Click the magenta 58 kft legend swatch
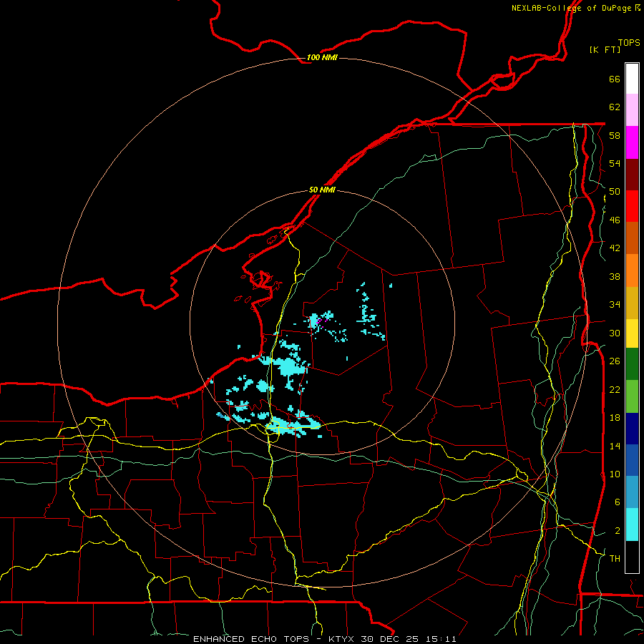This screenshot has width=644, height=644. [x=632, y=142]
